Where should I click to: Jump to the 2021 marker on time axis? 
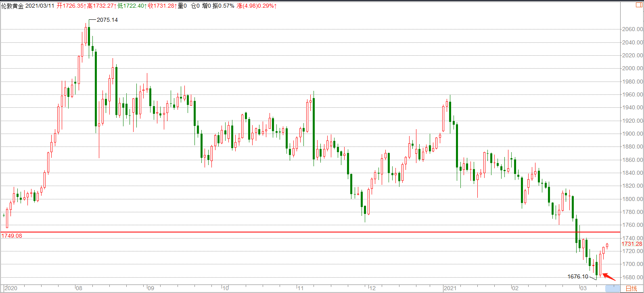[x=450, y=288]
